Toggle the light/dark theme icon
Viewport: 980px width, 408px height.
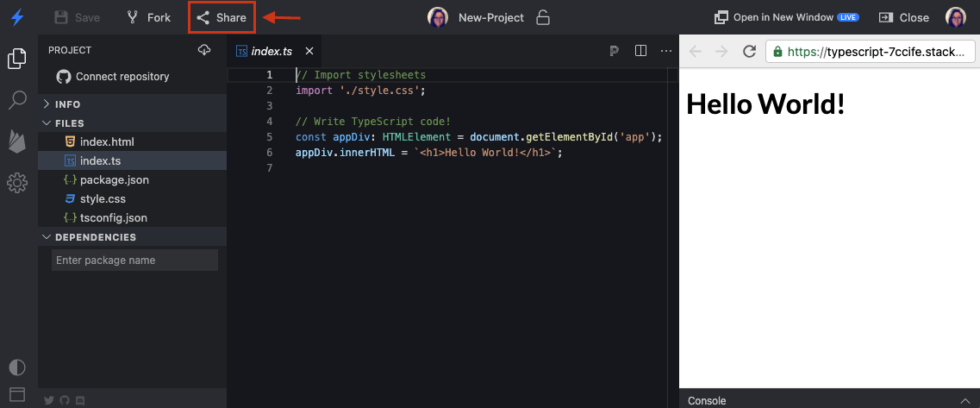17,367
